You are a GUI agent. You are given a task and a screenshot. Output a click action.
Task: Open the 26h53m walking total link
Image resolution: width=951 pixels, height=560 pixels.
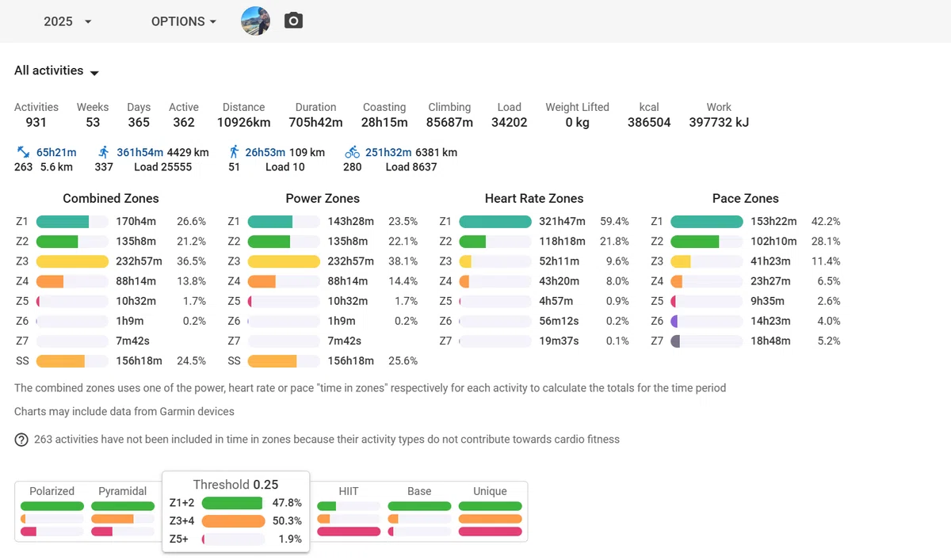(265, 152)
